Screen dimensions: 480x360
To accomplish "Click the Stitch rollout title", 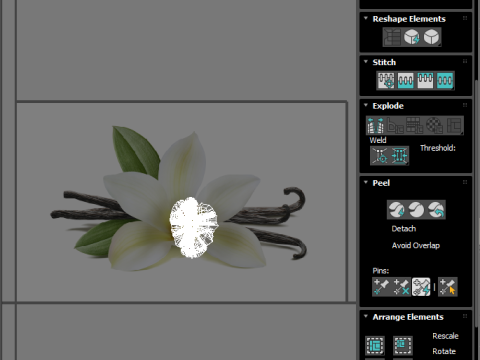I will tap(384, 62).
